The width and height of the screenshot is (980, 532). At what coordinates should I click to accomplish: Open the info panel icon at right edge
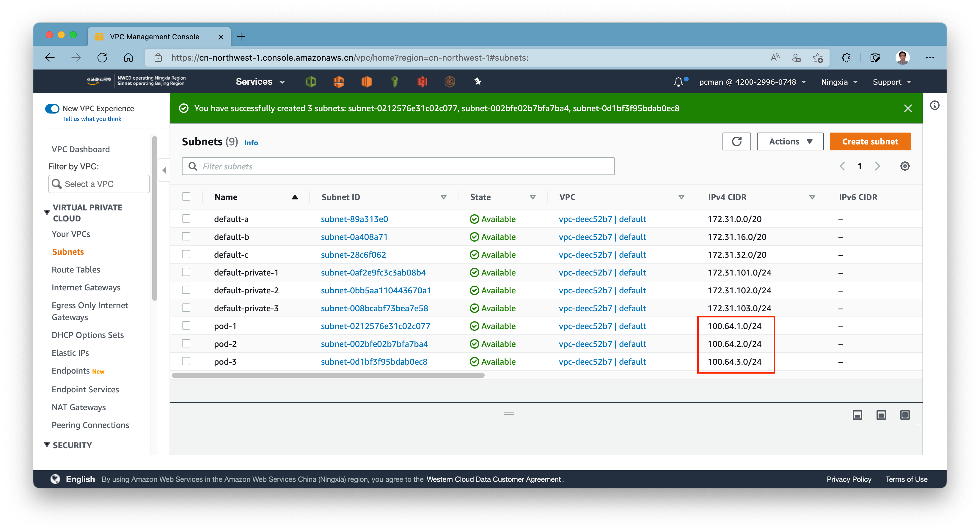click(x=934, y=105)
